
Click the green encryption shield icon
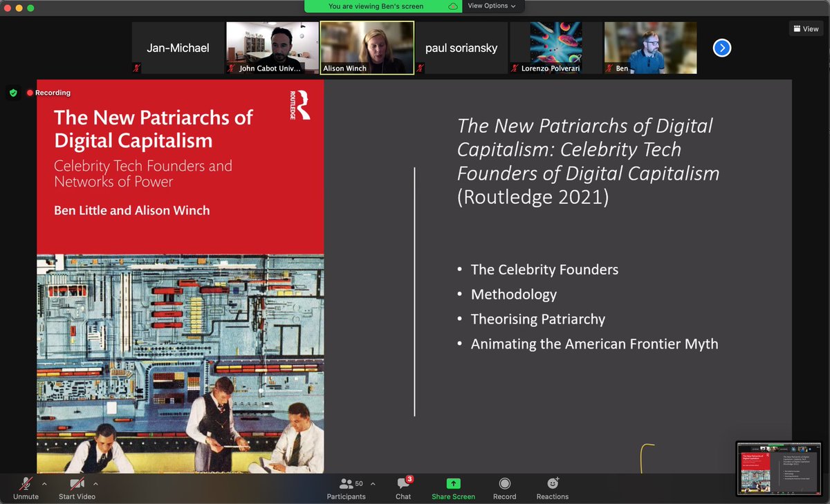click(13, 93)
